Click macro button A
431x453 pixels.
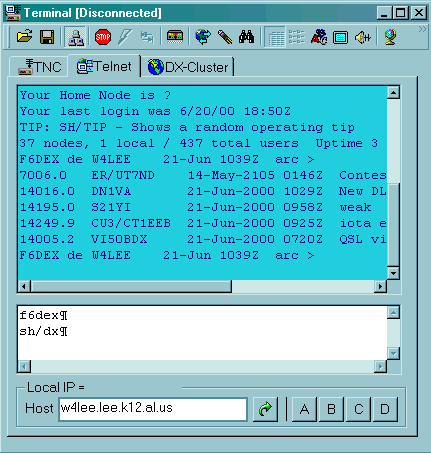304,409
